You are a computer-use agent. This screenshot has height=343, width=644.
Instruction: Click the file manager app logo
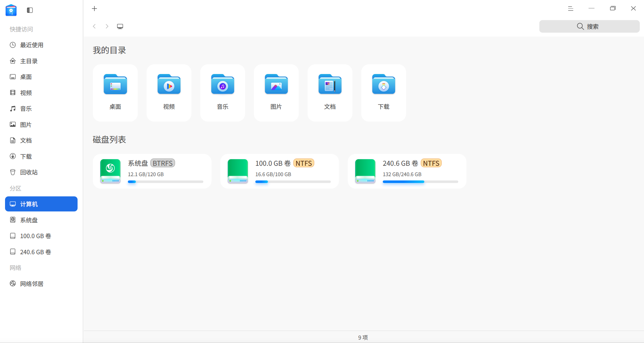(11, 10)
